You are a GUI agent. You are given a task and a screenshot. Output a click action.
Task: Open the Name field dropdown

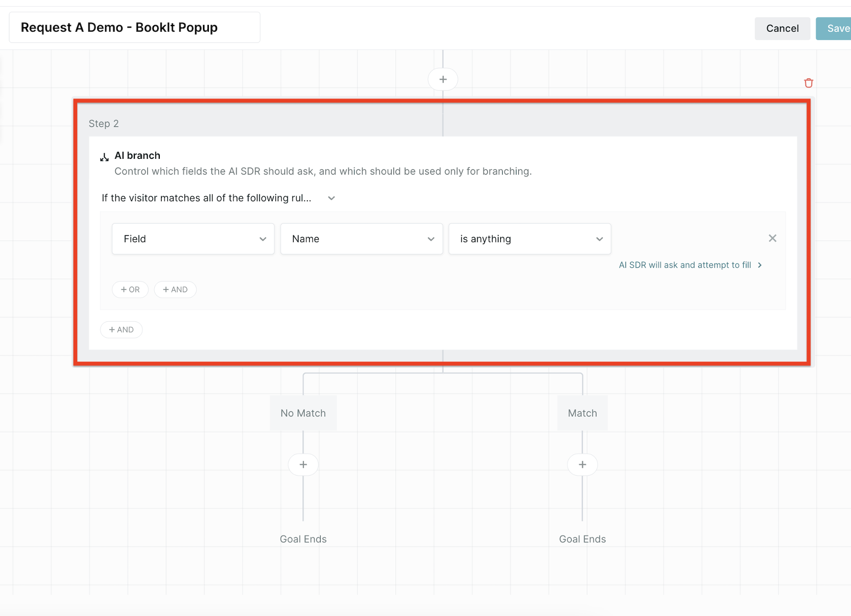361,239
